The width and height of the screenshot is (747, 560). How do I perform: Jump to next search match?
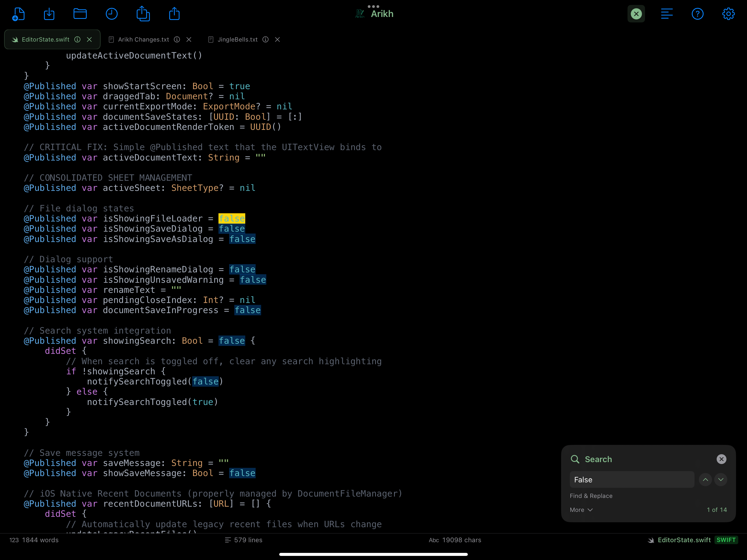pos(721,480)
